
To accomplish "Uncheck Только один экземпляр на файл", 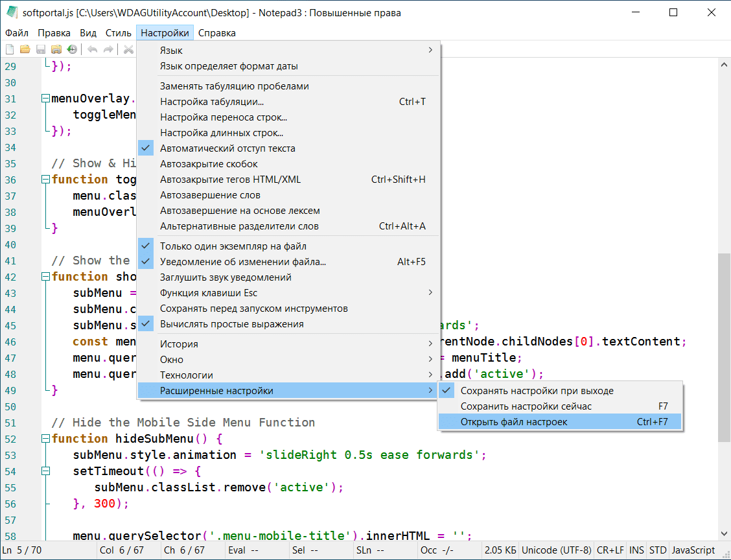I will (x=233, y=246).
